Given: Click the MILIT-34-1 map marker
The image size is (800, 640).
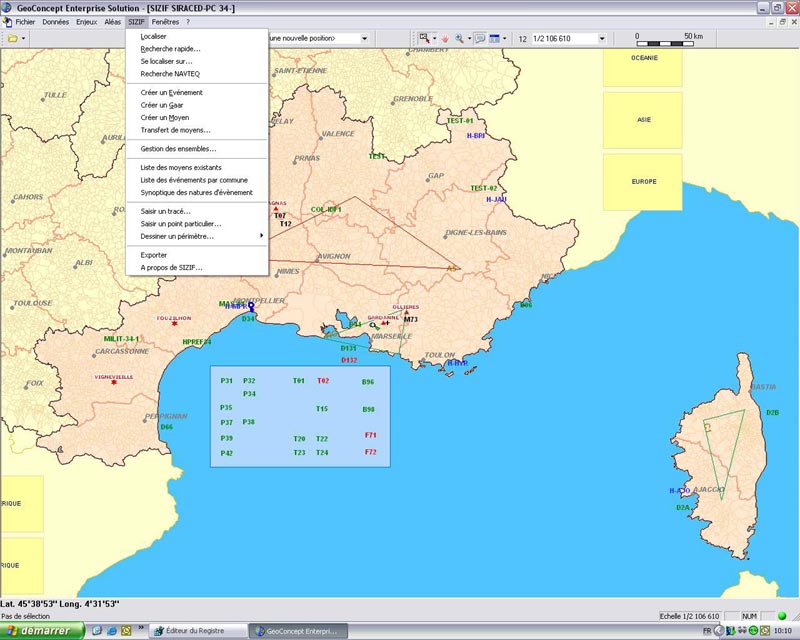Looking at the screenshot, I should point(121,339).
